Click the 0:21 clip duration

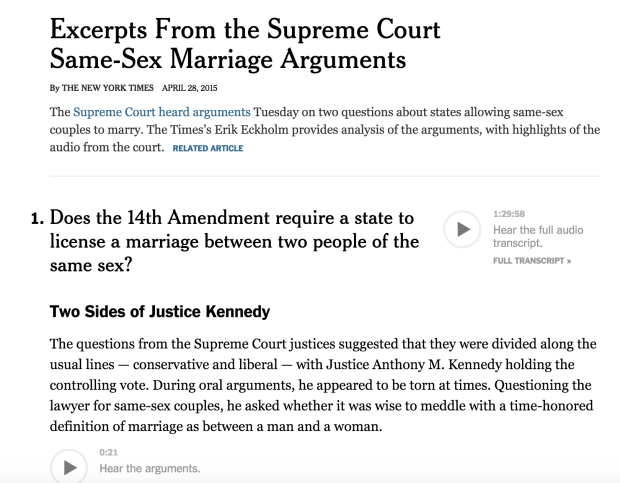click(x=109, y=454)
